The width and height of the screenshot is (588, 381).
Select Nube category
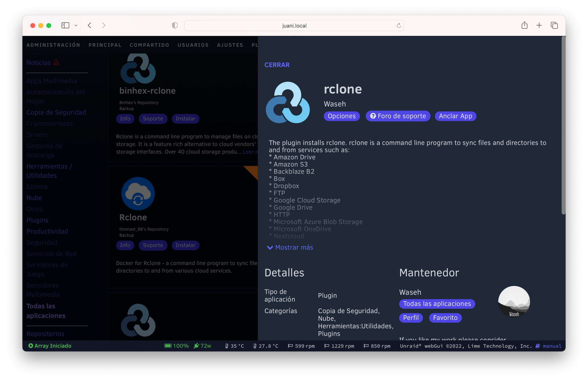(x=34, y=198)
